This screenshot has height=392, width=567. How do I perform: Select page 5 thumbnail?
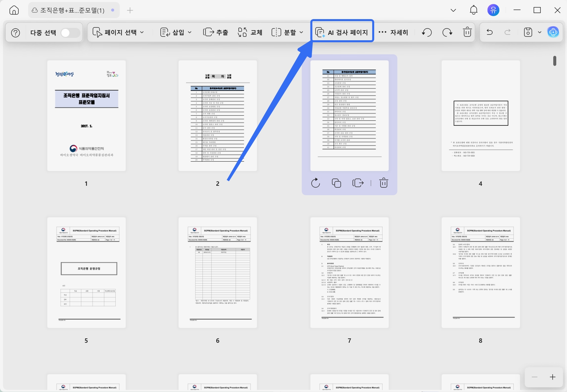click(x=87, y=273)
